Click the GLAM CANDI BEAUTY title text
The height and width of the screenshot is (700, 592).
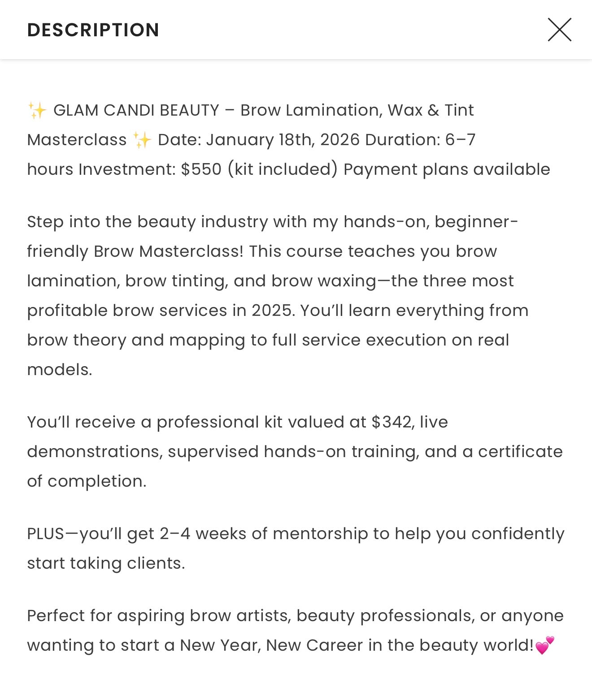(x=136, y=110)
